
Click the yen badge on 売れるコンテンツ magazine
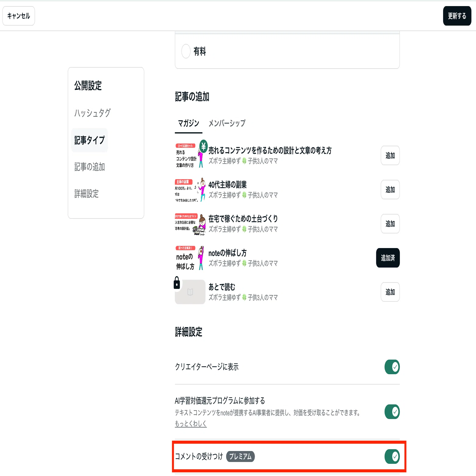tap(203, 147)
